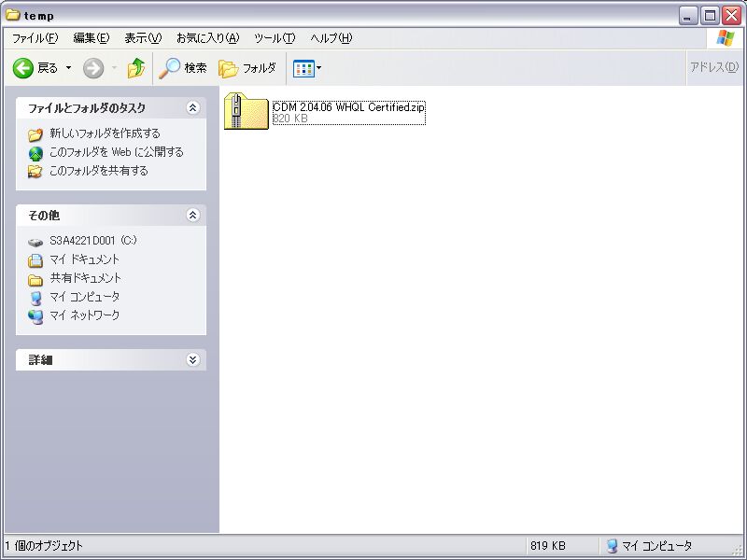747x560 pixels.
Task: Open 共有ドキュメント link
Action: pyautogui.click(x=85, y=278)
